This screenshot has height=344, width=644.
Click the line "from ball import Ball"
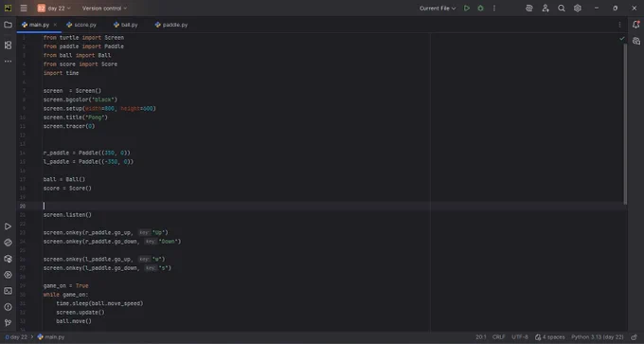(78, 56)
